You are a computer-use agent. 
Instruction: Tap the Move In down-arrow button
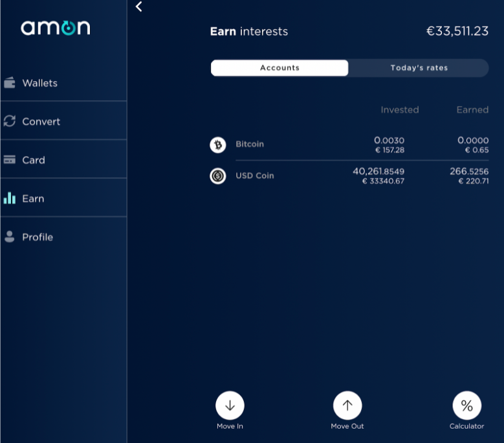click(230, 405)
